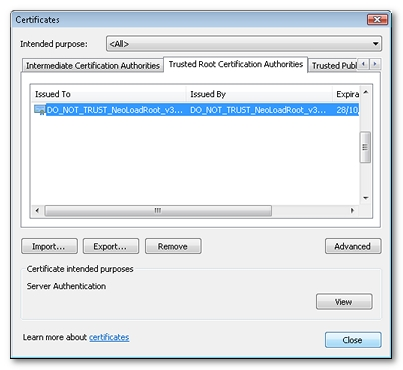Click the tab strip right scroll arrow
Screen dimensions: 403x370
pyautogui.click(x=375, y=64)
